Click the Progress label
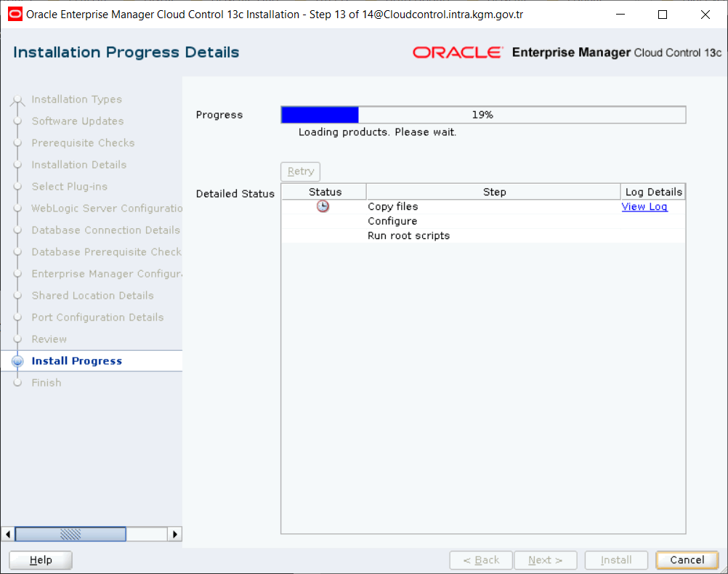The image size is (728, 574). (x=219, y=115)
